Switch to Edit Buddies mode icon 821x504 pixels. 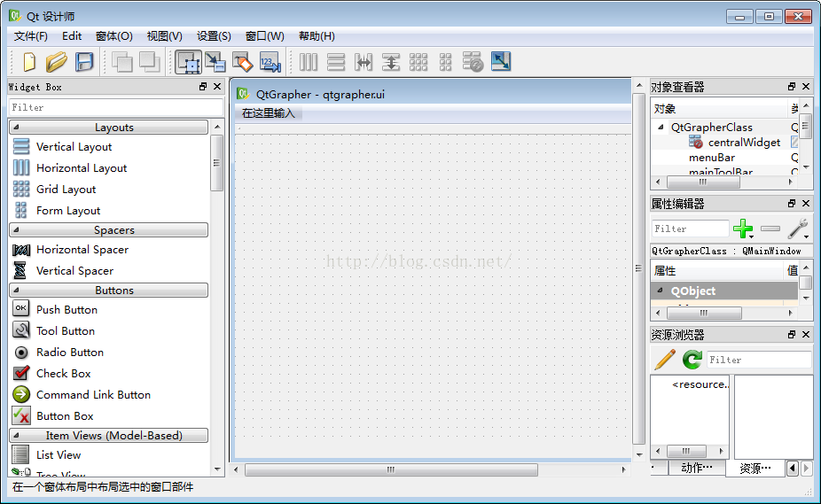tap(242, 62)
